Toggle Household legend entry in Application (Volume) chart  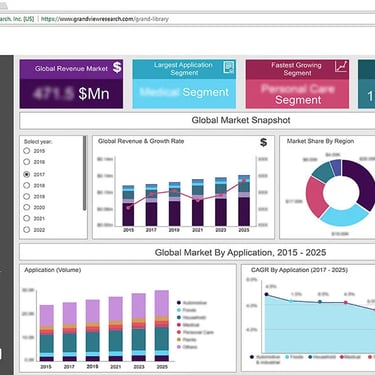click(191, 317)
